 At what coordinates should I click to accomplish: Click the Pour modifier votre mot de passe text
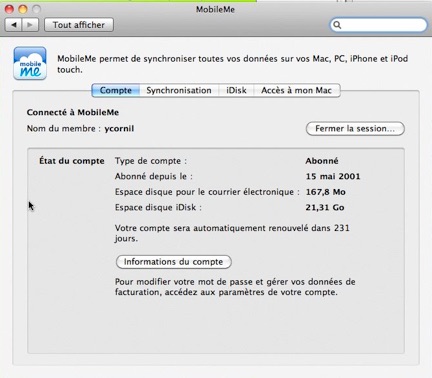point(235,287)
